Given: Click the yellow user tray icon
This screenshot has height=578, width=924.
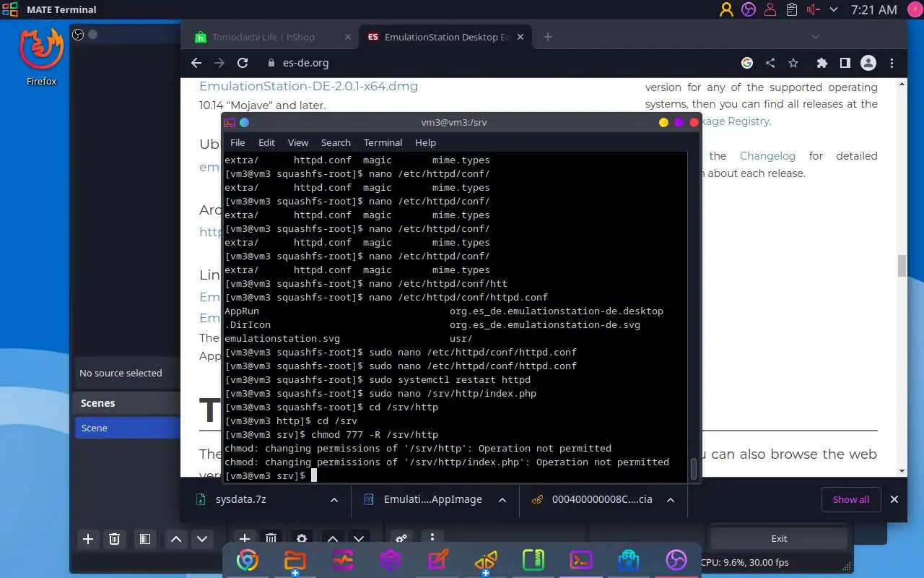Looking at the screenshot, I should [x=726, y=9].
